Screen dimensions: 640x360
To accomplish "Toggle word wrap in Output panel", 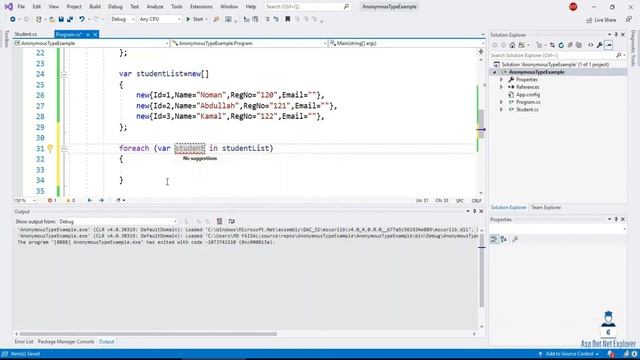I will (231, 221).
